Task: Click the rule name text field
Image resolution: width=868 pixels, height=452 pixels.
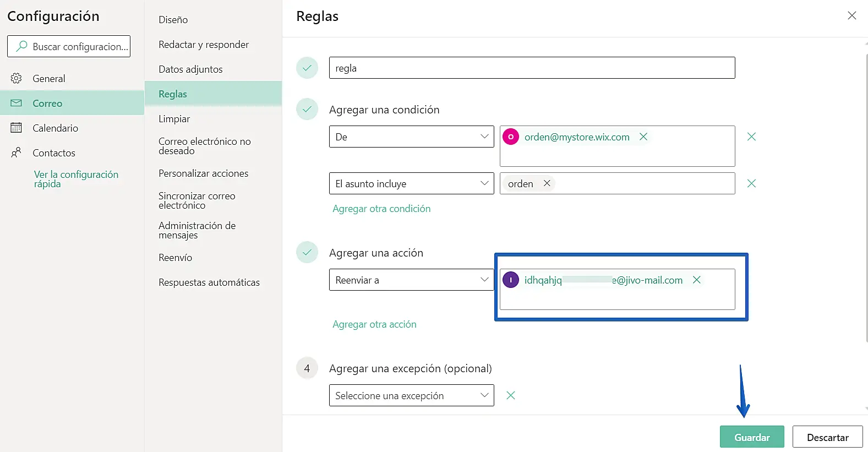Action: pos(532,68)
